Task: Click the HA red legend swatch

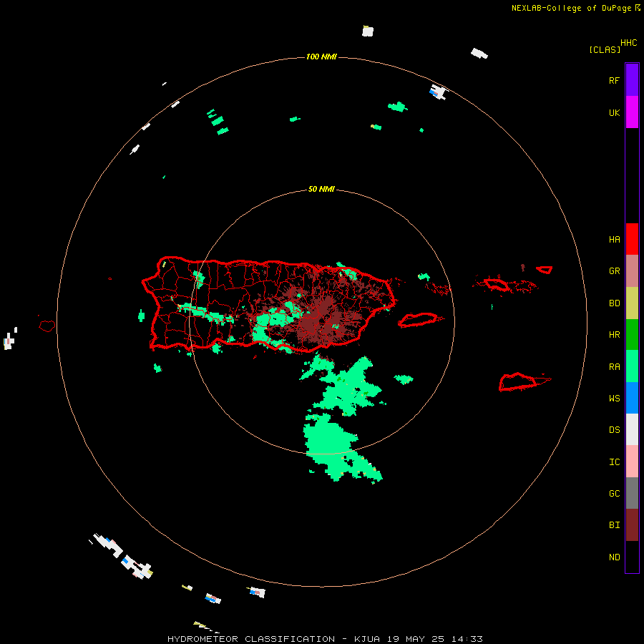Action: [x=632, y=239]
